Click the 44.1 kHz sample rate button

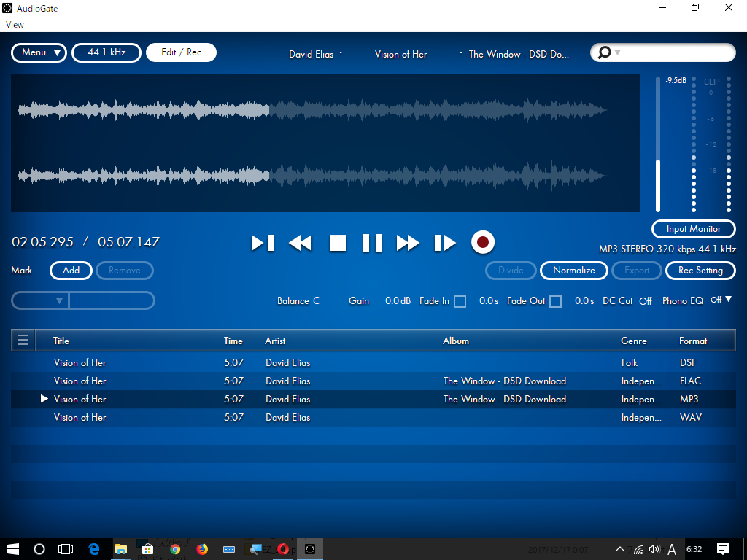[x=107, y=52]
